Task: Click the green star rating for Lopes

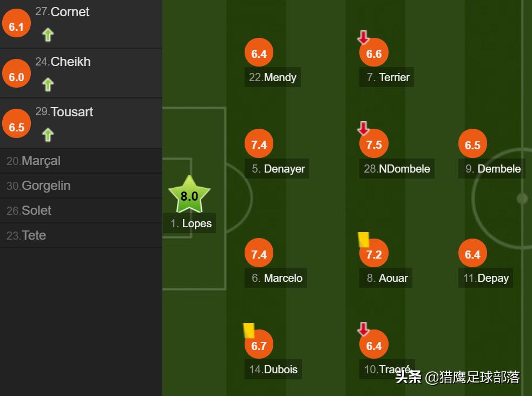Action: (189, 195)
